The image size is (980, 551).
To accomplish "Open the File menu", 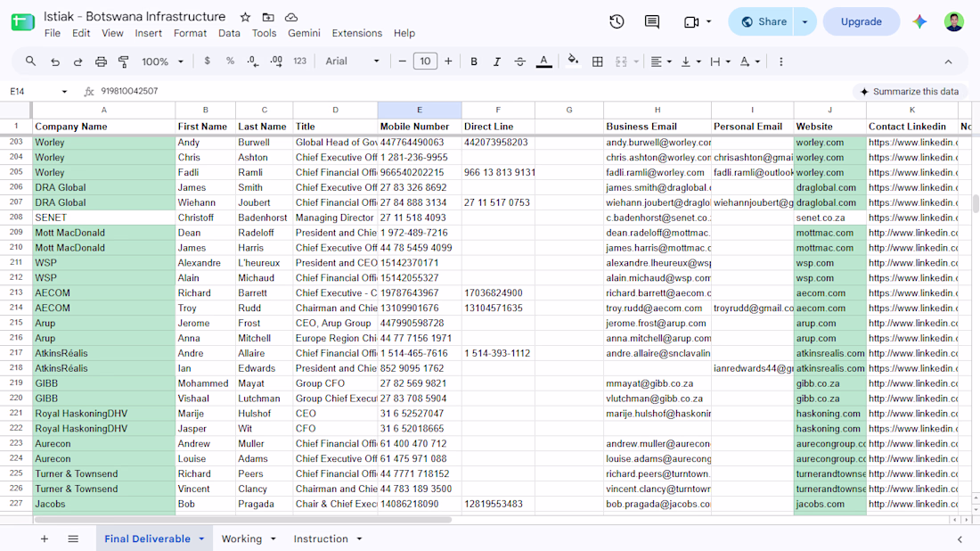I will pos(53,33).
